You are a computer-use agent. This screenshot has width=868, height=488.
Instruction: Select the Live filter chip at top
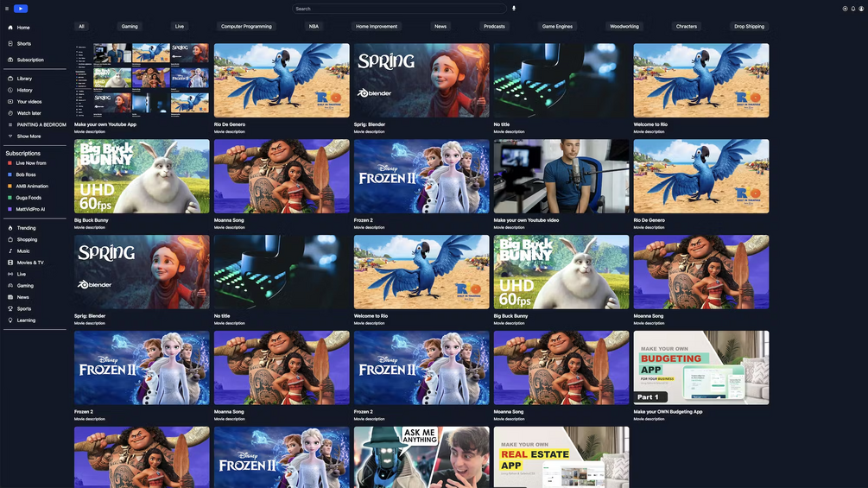[x=180, y=26]
